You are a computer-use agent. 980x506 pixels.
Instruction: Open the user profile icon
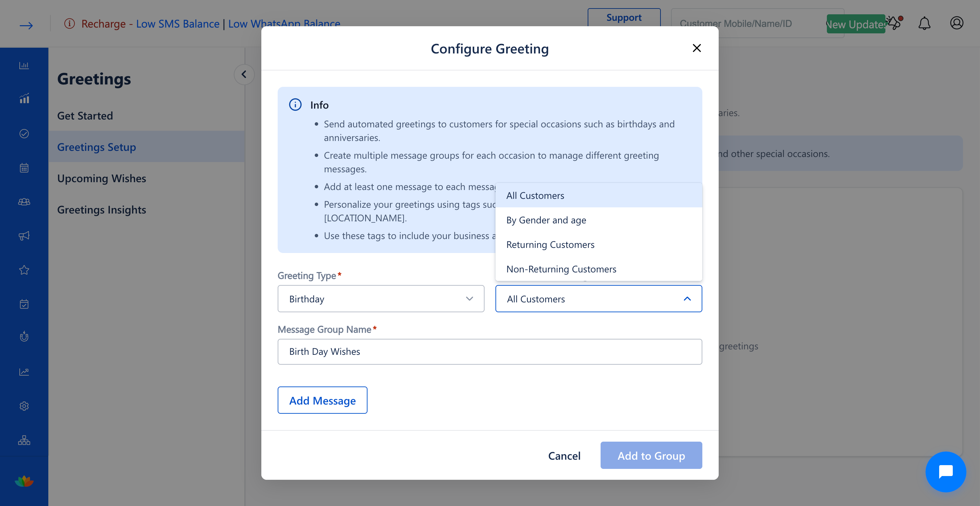pos(957,23)
